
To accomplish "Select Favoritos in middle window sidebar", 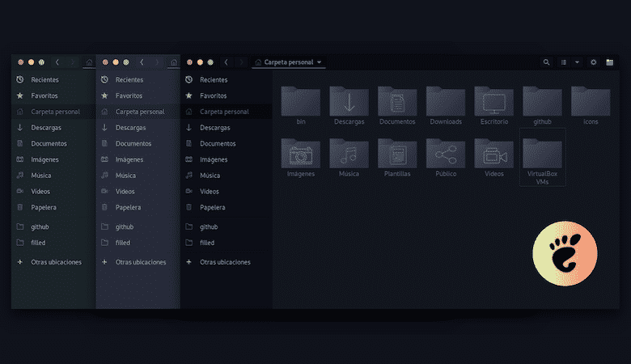I will [138, 95].
